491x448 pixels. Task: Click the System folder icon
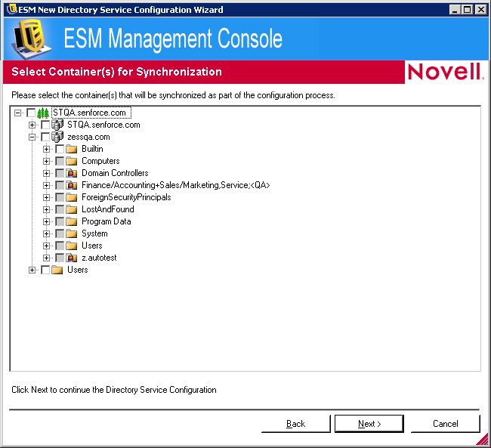[x=72, y=233]
